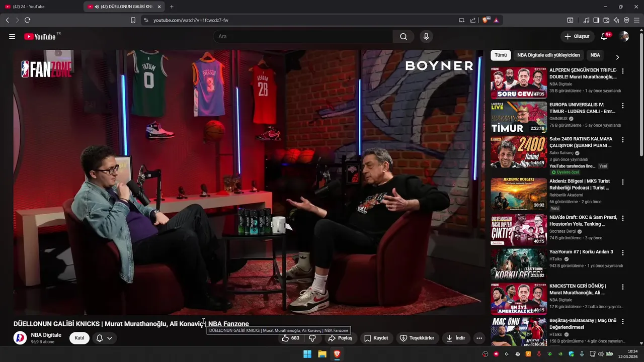Open Beşiktaş-Galatasaray Maç Önü video title
Viewport: 644px width, 362px height.
[x=583, y=324]
